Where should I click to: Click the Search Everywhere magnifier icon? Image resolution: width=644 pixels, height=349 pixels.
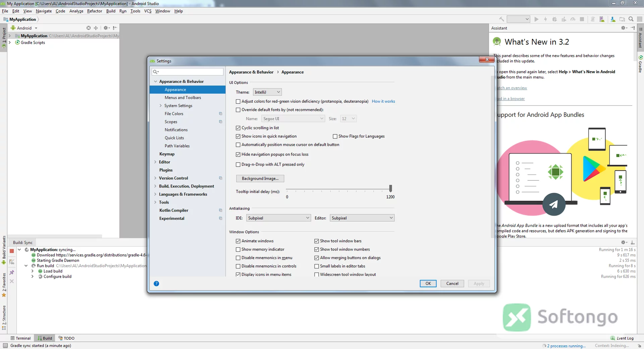coord(631,19)
